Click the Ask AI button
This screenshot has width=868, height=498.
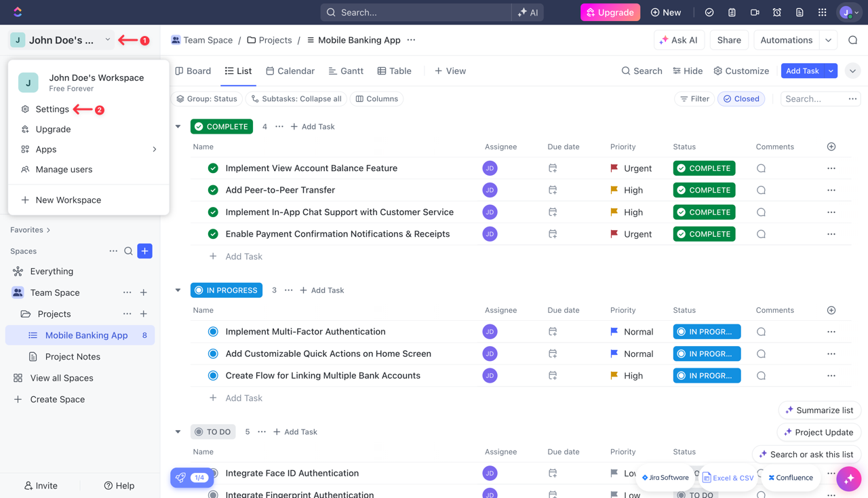679,40
